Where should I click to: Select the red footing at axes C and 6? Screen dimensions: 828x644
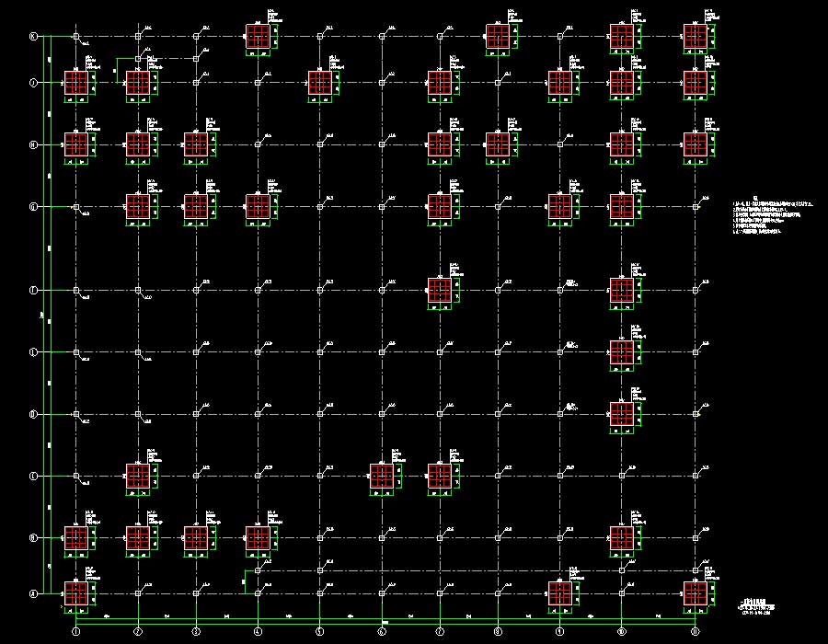click(x=382, y=477)
